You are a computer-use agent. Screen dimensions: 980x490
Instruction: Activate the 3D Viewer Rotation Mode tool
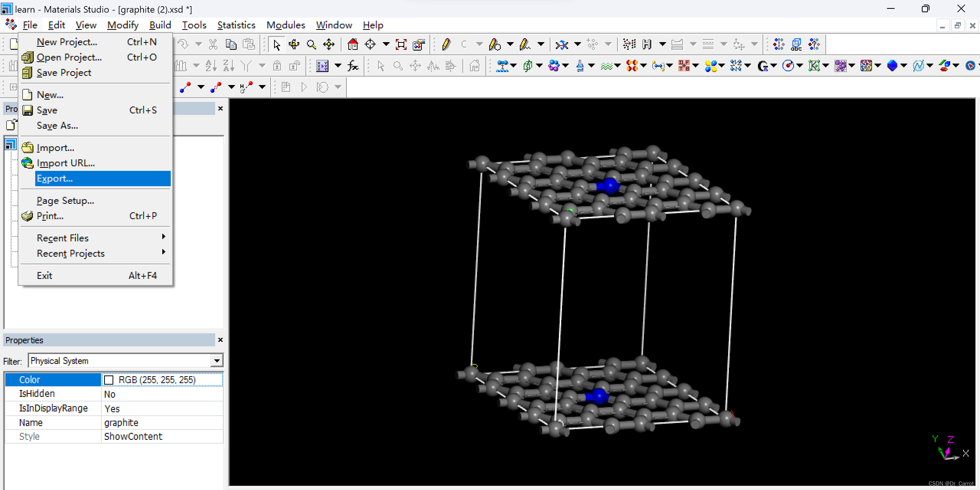tap(294, 45)
